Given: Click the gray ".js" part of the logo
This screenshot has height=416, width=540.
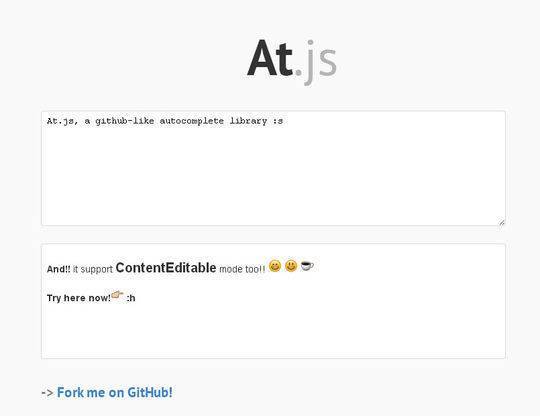Looking at the screenshot, I should coord(315,62).
